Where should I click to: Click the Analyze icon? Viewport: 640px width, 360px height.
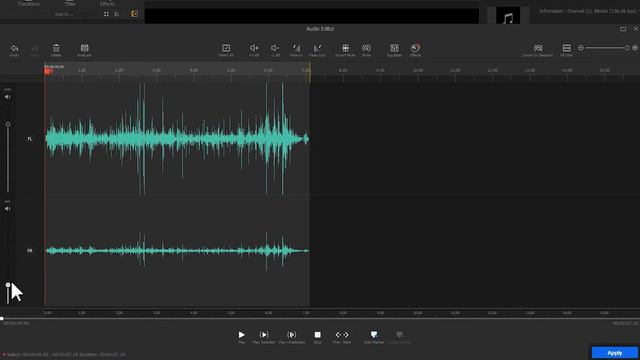tap(84, 48)
